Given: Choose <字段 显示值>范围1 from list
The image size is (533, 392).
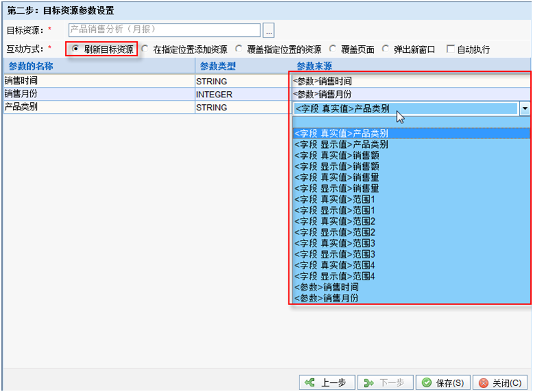Looking at the screenshot, I should (411, 210).
